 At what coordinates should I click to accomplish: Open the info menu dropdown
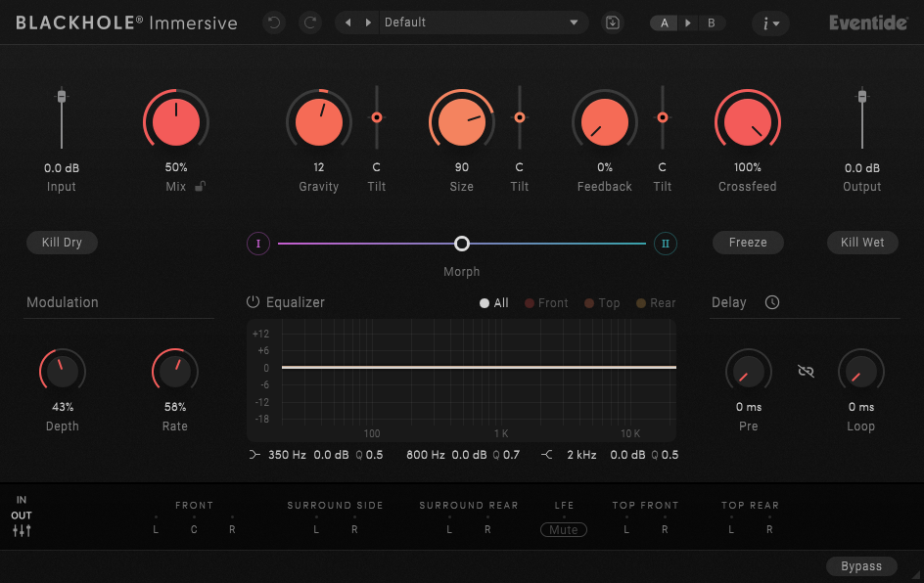pos(770,23)
